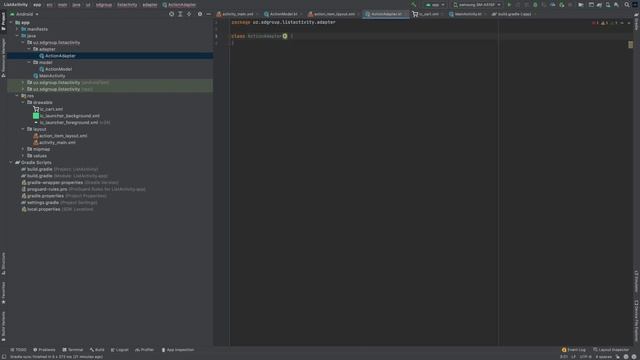
Task: Open the Event Log
Action: (x=573, y=350)
